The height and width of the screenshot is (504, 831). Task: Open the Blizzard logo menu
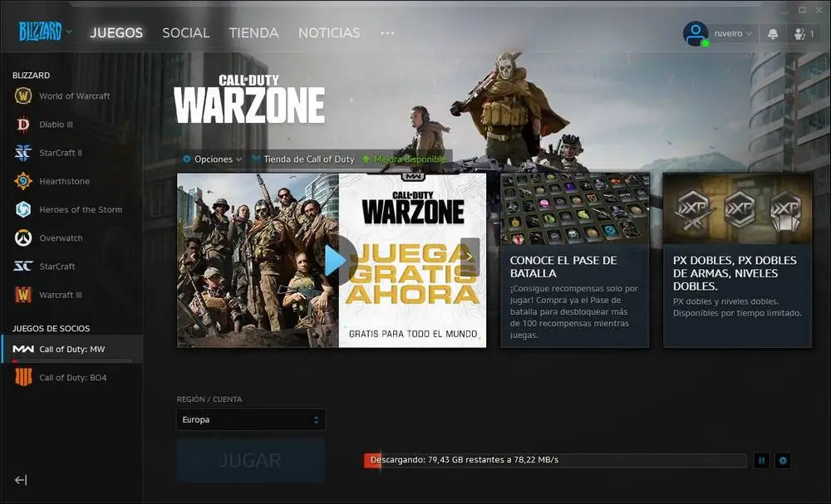click(x=45, y=32)
